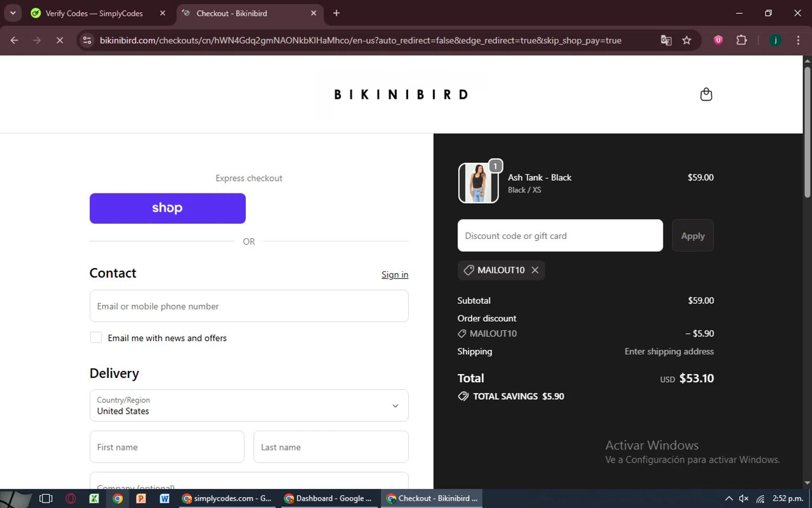The image size is (812, 508).
Task: Open the Chrome profile avatar
Action: [x=775, y=40]
